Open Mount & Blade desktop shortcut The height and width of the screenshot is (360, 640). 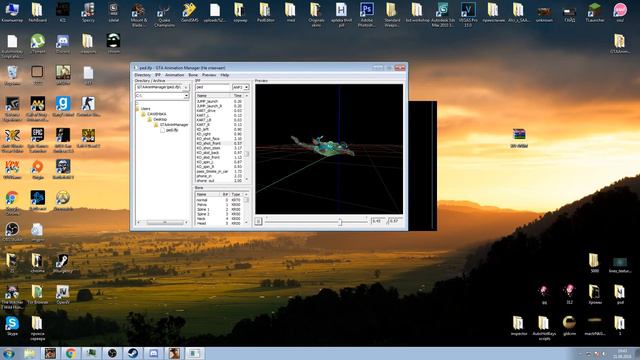click(139, 14)
